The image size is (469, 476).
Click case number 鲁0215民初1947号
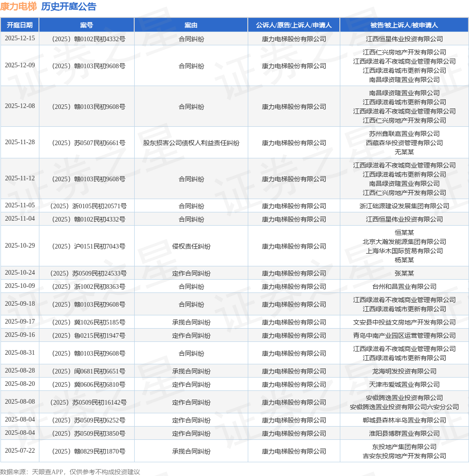(88, 335)
